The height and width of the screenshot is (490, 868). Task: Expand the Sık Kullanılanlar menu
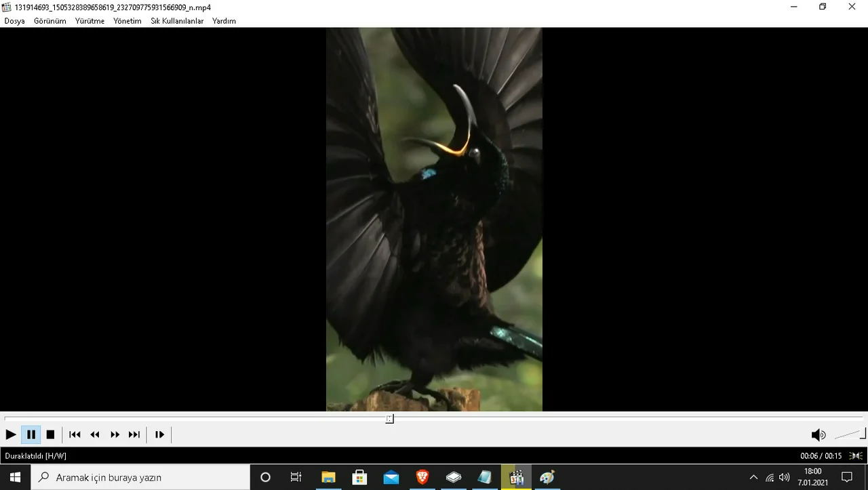(177, 21)
